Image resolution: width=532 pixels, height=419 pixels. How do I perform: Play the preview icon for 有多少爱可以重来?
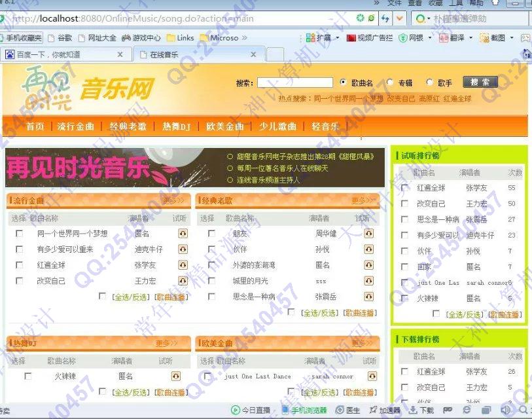click(x=183, y=249)
